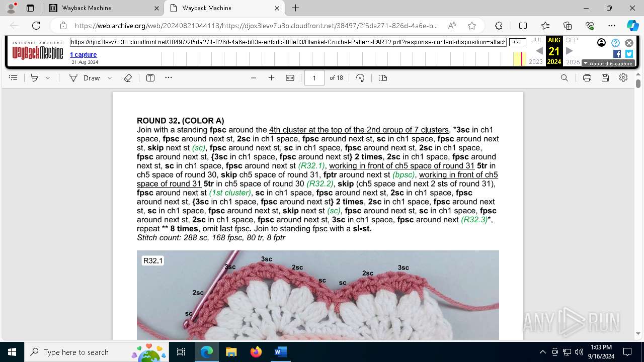Click the address bar URL

coord(257,26)
